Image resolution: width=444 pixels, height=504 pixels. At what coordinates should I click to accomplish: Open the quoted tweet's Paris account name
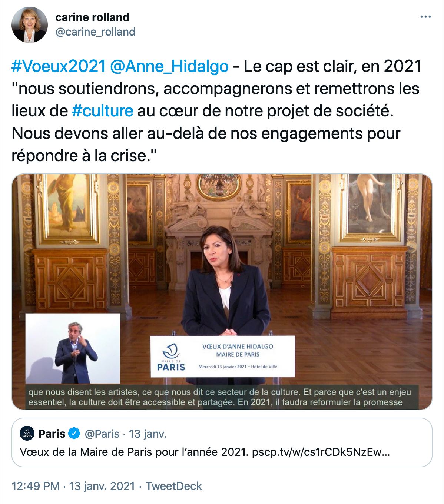point(52,434)
